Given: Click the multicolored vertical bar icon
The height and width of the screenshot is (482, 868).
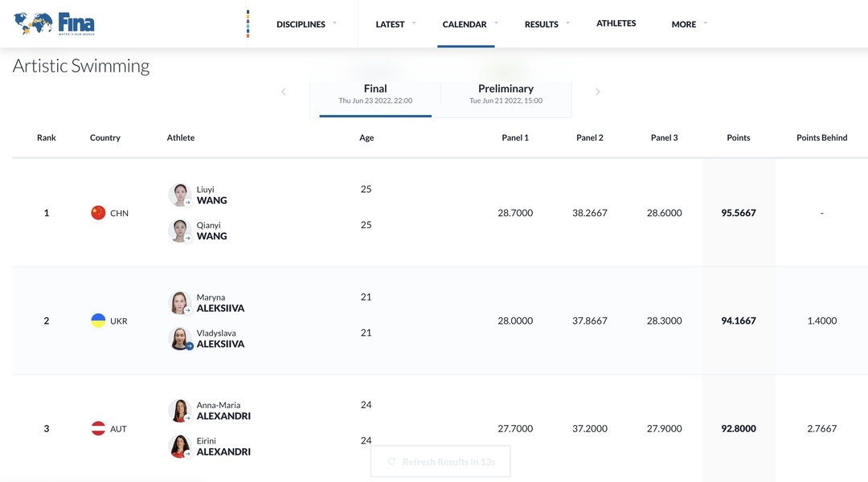Looking at the screenshot, I should click(x=248, y=24).
